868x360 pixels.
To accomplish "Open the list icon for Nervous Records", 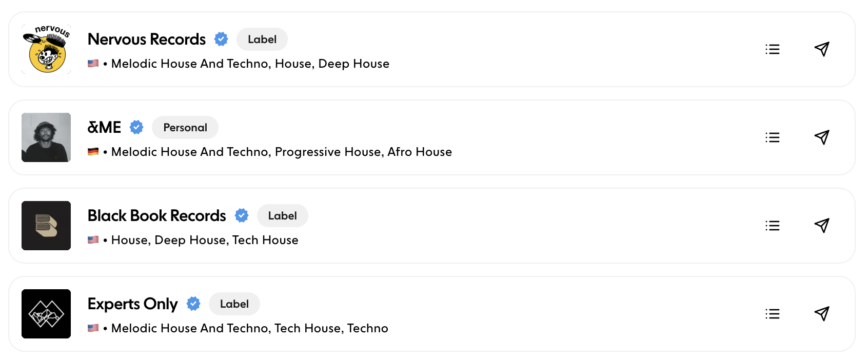I will [x=772, y=49].
